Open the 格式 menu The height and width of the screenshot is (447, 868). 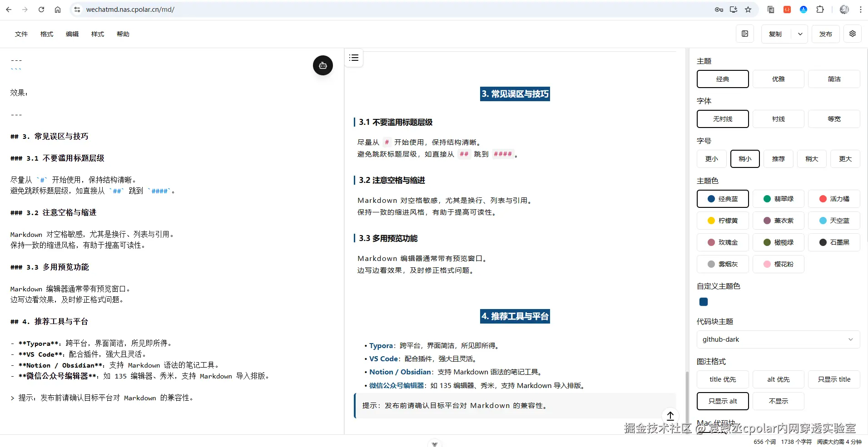[x=47, y=34]
